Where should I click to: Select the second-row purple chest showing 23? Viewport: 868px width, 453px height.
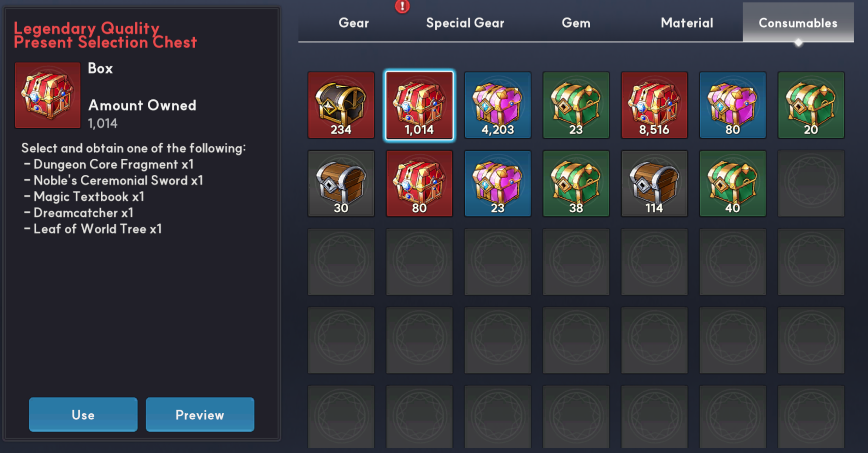coord(498,184)
